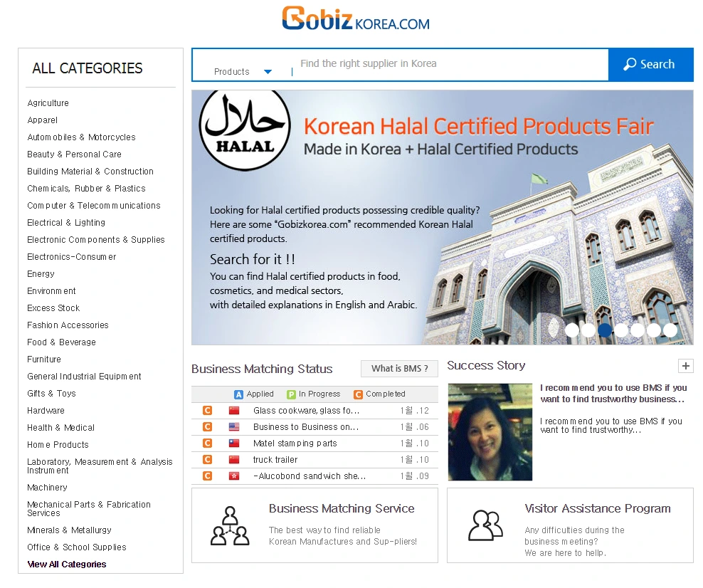Click the blue Applied status icon

point(238,394)
